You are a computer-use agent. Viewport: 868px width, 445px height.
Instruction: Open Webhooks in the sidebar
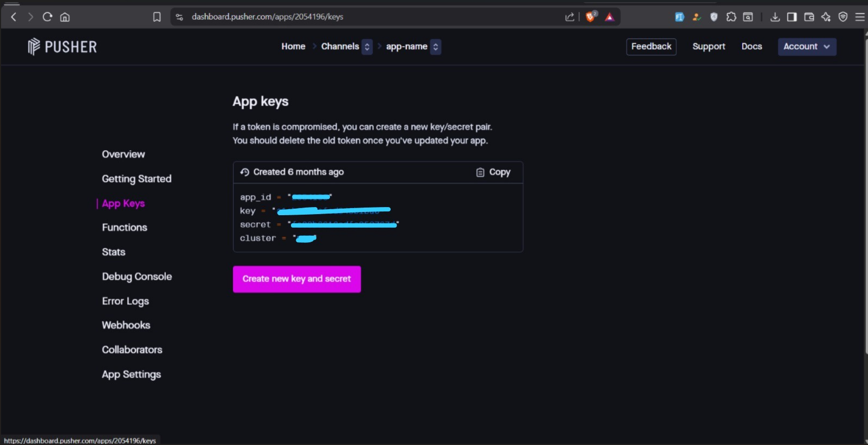[126, 325]
